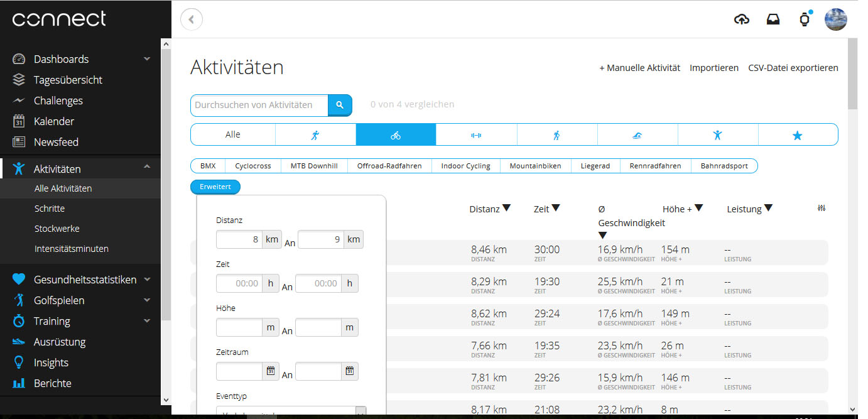
Task: Expand the Dashboards sidebar menu
Action: click(147, 59)
